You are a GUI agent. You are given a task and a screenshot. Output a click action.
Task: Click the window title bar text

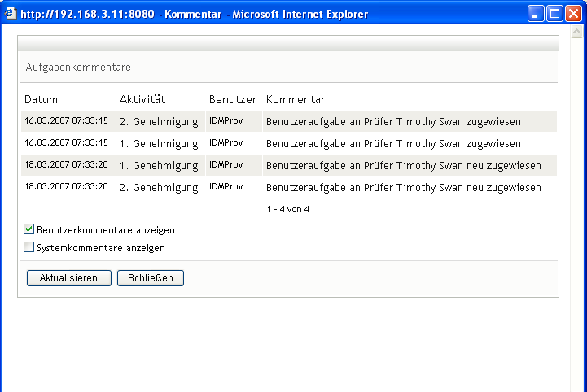[194, 14]
